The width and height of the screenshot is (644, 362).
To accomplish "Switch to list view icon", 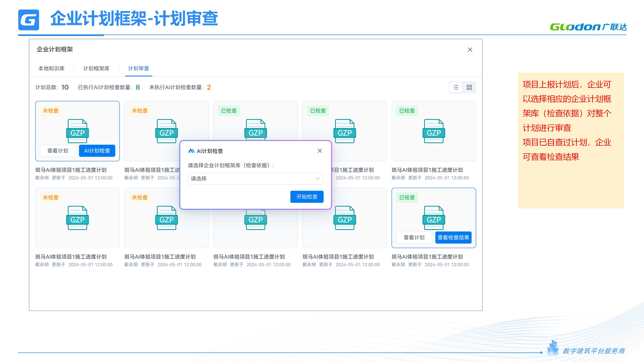I will (x=455, y=87).
